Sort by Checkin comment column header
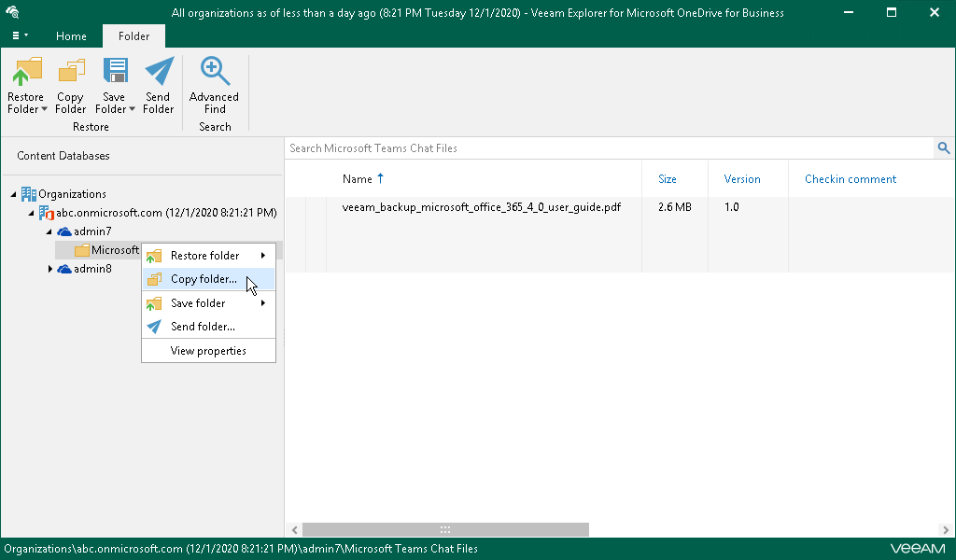The height and width of the screenshot is (560, 956). click(x=851, y=178)
